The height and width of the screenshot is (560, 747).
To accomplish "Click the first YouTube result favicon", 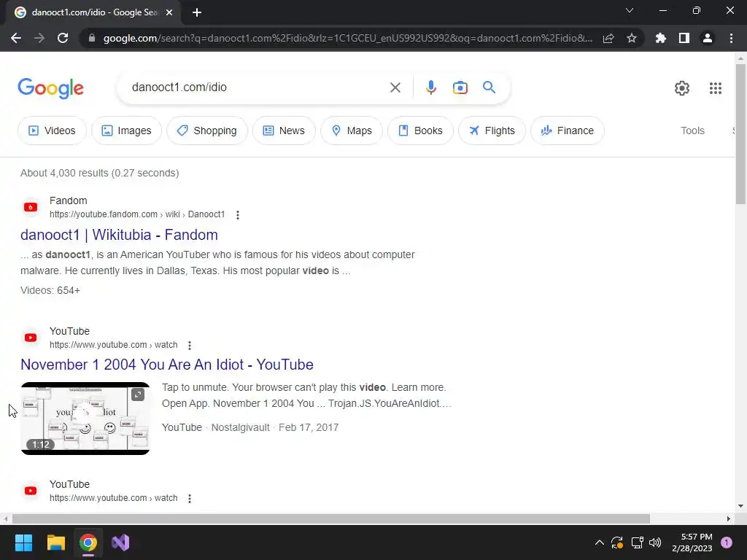I will tap(31, 338).
